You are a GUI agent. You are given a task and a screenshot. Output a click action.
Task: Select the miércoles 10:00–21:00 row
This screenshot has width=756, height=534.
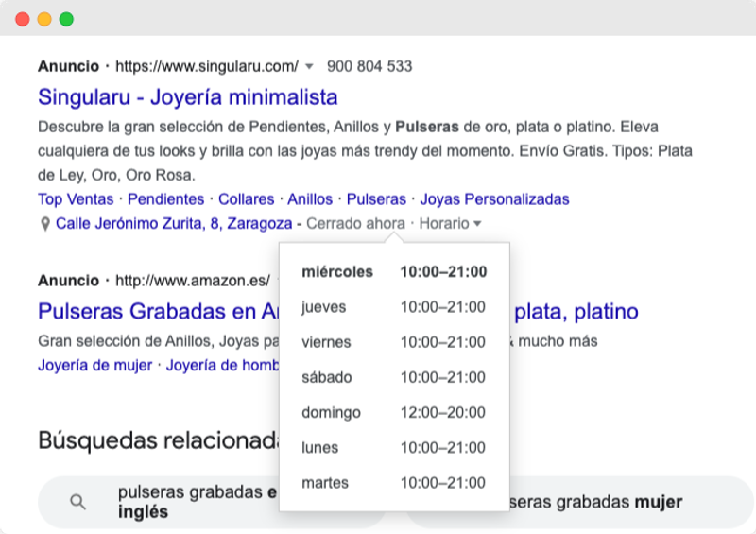(x=394, y=271)
